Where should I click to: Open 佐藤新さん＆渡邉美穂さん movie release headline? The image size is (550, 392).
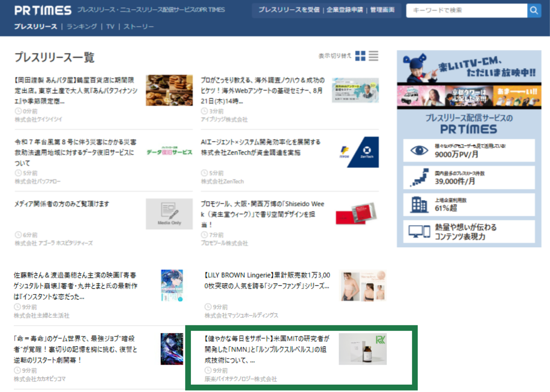(x=76, y=286)
